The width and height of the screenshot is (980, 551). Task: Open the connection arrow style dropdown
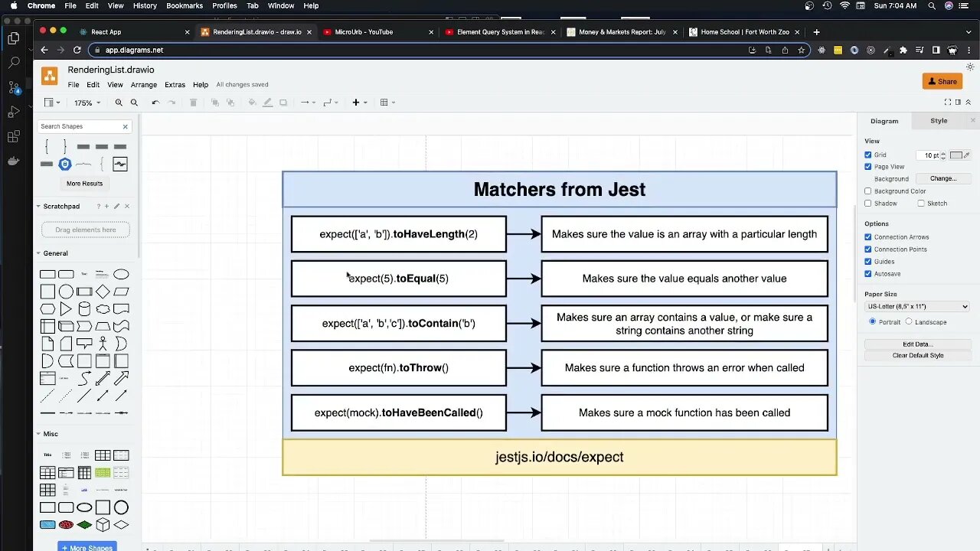click(x=306, y=103)
